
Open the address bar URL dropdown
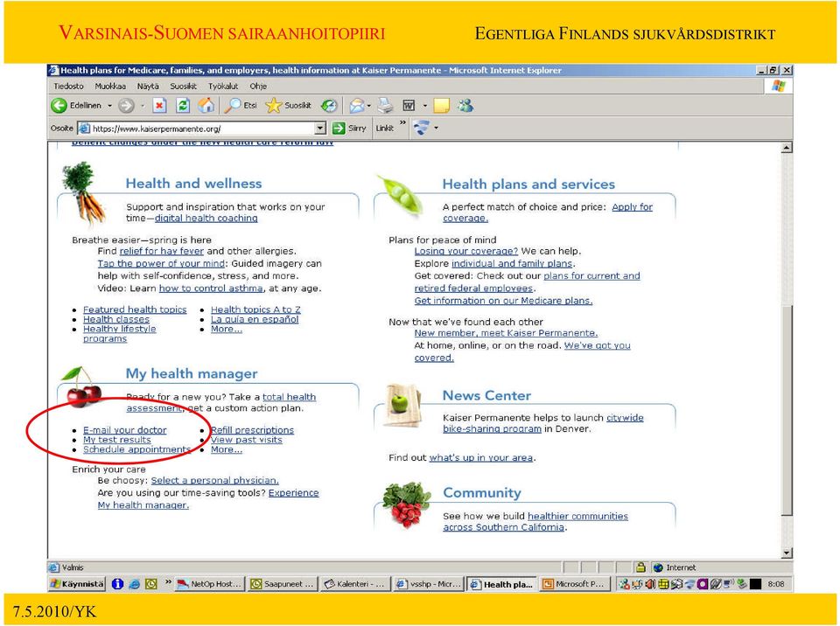pyautogui.click(x=320, y=129)
